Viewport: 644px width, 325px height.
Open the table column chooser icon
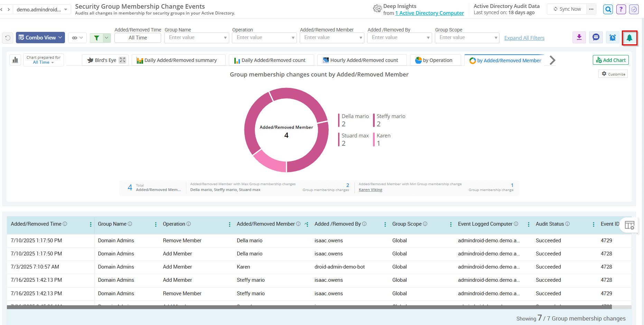click(630, 225)
